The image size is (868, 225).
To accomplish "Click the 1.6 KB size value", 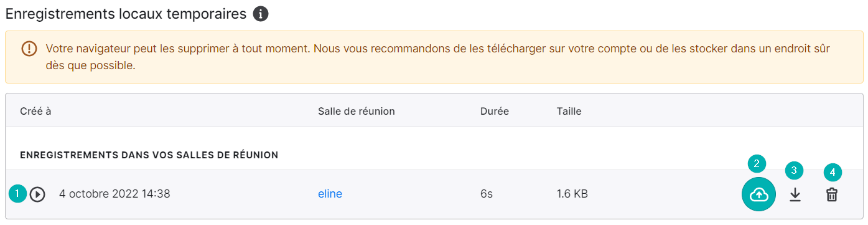I will (x=572, y=194).
